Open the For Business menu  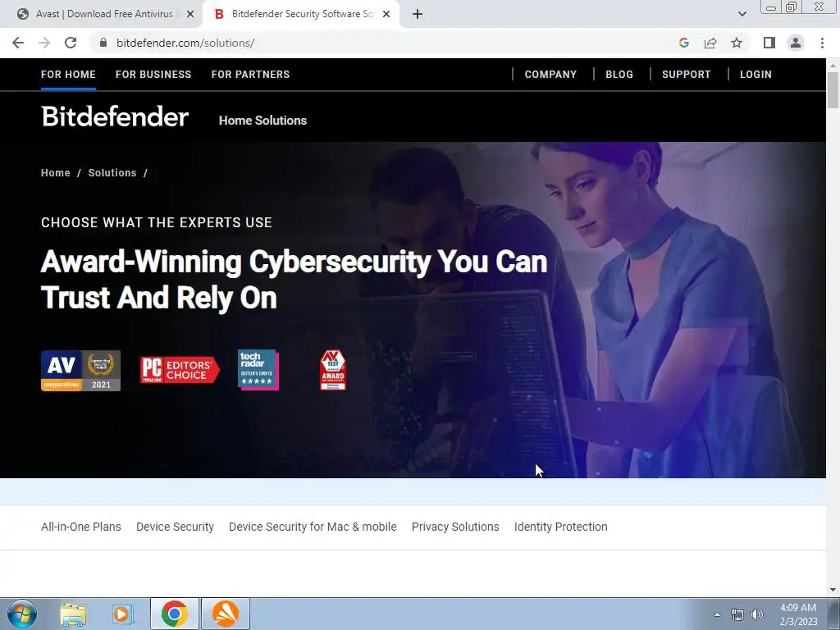point(153,75)
